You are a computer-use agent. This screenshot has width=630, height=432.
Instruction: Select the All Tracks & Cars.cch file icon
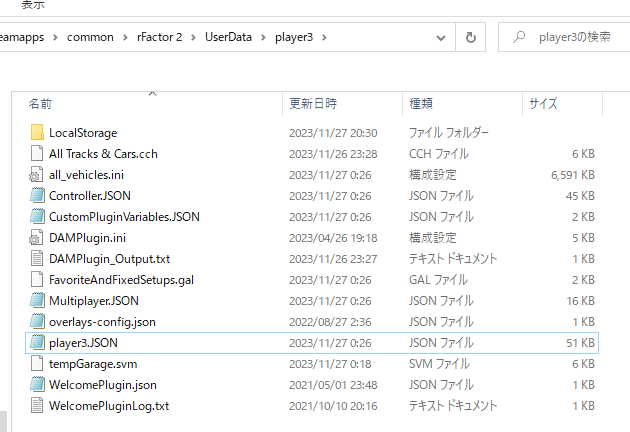tap(37, 154)
